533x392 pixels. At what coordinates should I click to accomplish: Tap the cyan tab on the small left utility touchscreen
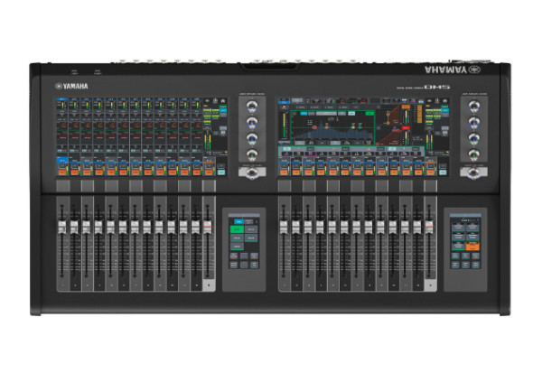pos(239,221)
